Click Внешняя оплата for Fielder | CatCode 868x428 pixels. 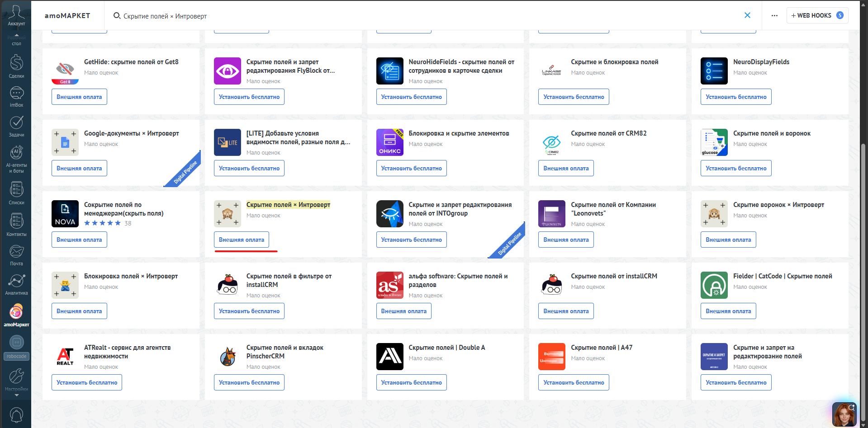coord(728,311)
